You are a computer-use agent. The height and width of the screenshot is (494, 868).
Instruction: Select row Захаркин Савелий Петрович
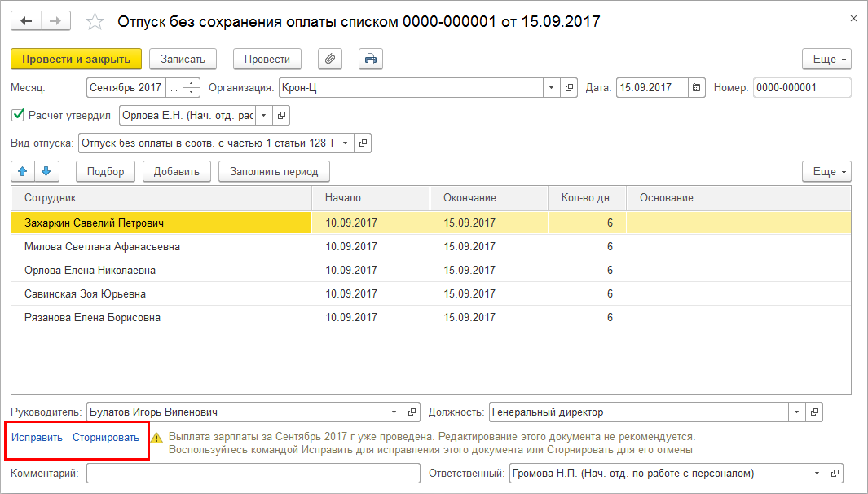[x=430, y=223]
